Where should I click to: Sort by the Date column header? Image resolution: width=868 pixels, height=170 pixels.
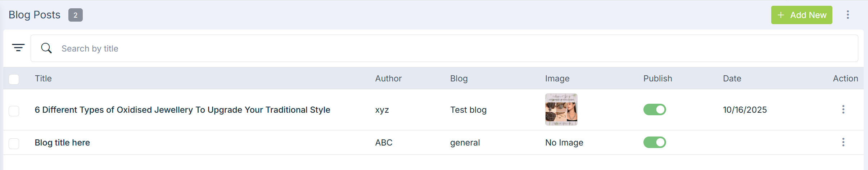(732, 79)
